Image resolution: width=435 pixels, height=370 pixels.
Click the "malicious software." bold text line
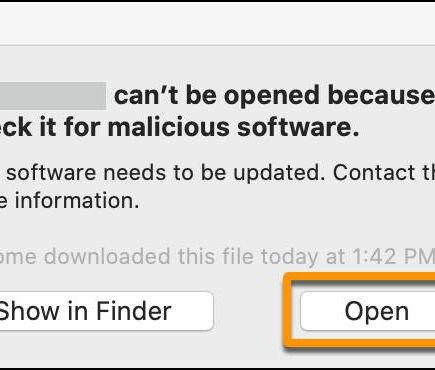click(234, 127)
